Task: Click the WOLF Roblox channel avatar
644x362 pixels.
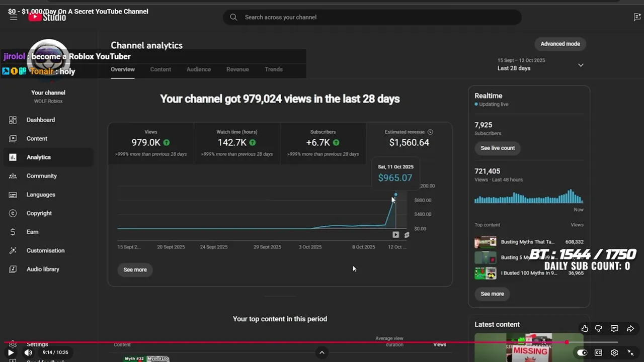Action: click(x=48, y=60)
